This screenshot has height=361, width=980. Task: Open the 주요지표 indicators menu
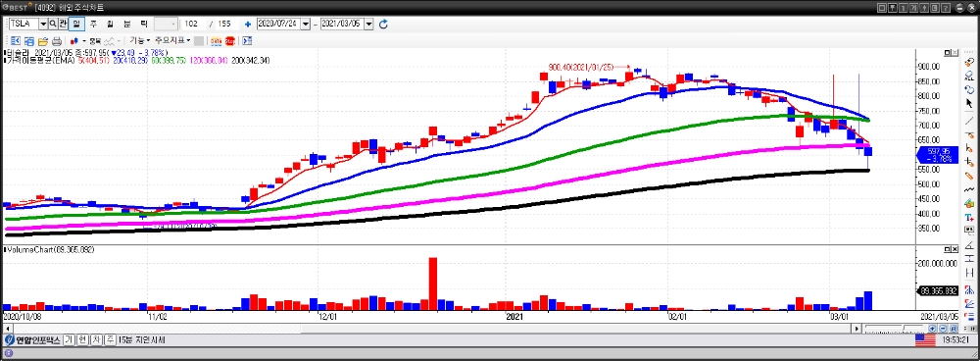tap(173, 40)
